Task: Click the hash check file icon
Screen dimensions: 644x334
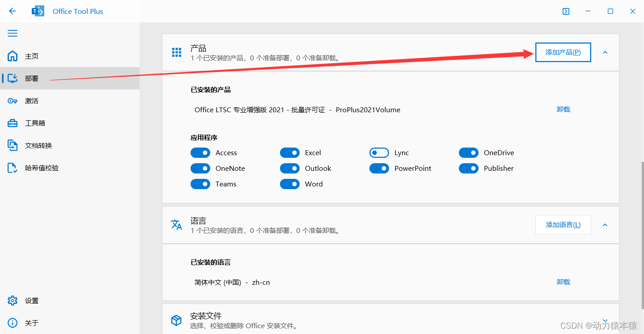Action: 13,168
